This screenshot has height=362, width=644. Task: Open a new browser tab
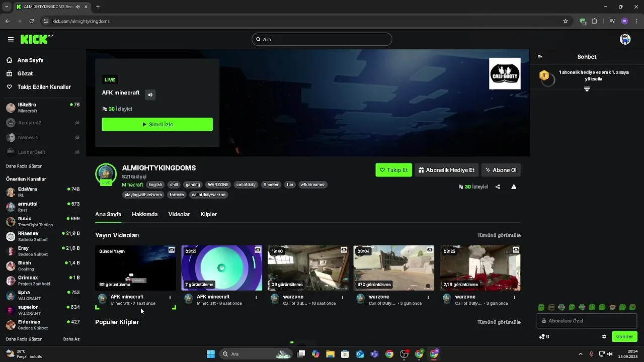click(98, 7)
